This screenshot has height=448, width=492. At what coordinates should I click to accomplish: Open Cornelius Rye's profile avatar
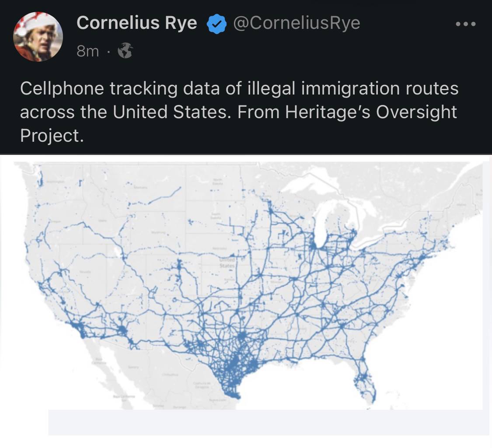[38, 37]
